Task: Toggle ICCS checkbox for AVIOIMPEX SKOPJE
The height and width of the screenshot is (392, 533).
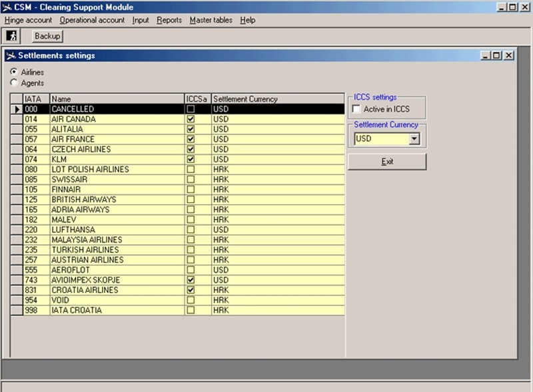Action: click(191, 280)
